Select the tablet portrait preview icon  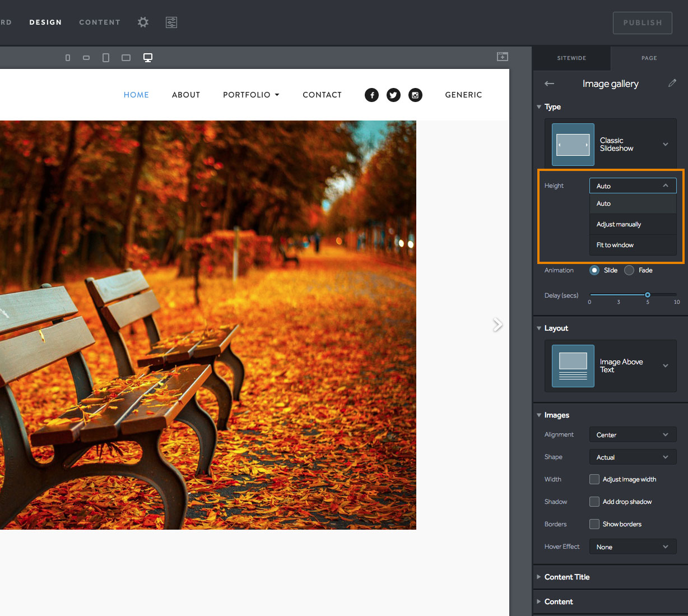click(x=106, y=58)
